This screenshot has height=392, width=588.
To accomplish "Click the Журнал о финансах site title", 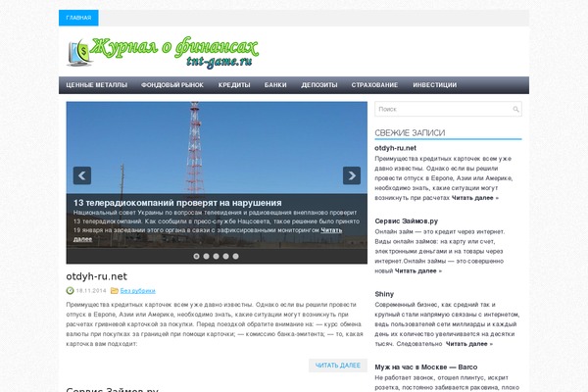I will point(174,48).
